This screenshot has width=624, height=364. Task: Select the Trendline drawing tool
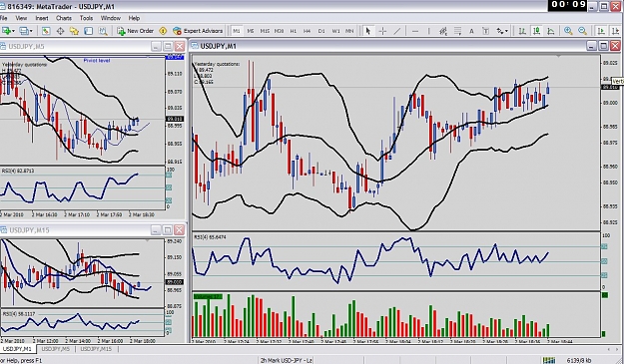[x=397, y=31]
